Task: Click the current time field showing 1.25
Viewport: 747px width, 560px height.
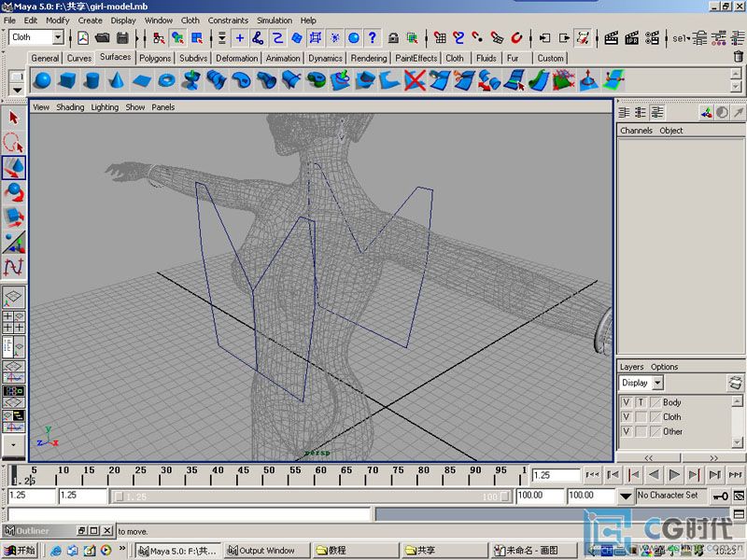Action: (556, 475)
